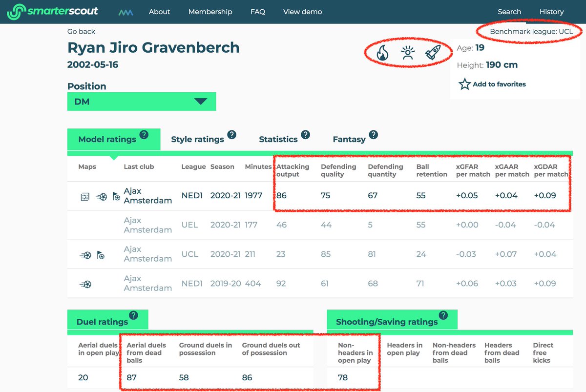Click Aerial duels from dead balls value 87

(132, 377)
